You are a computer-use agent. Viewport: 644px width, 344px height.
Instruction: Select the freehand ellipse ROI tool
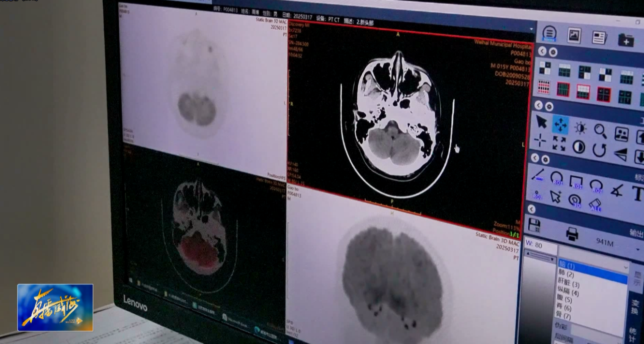click(596, 186)
